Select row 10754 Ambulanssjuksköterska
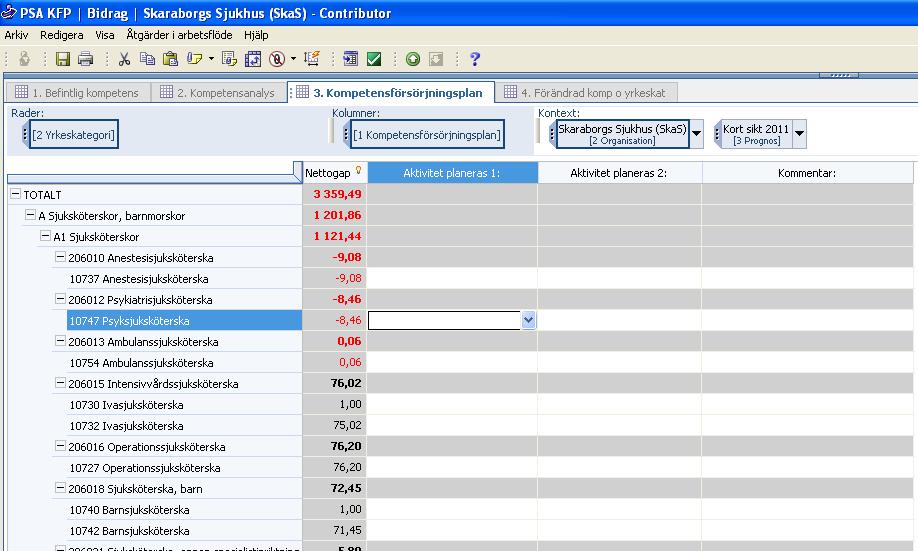918x551 pixels. pyautogui.click(x=184, y=363)
